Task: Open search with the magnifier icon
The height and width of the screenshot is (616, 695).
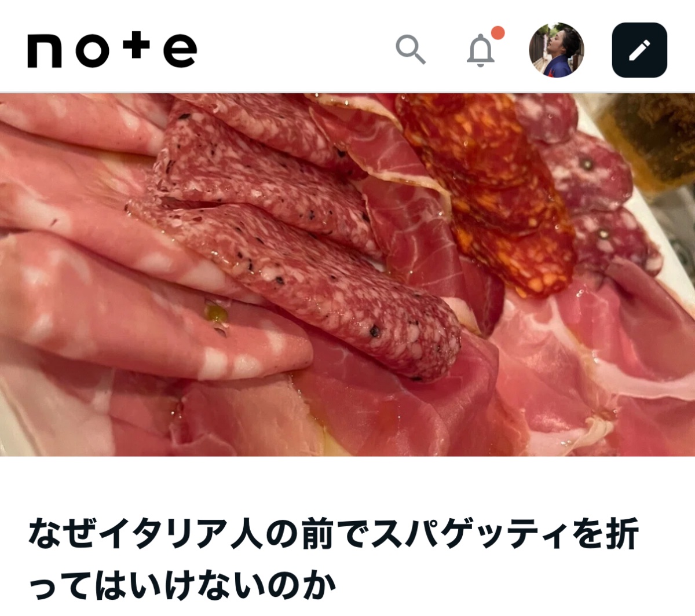Action: [411, 50]
